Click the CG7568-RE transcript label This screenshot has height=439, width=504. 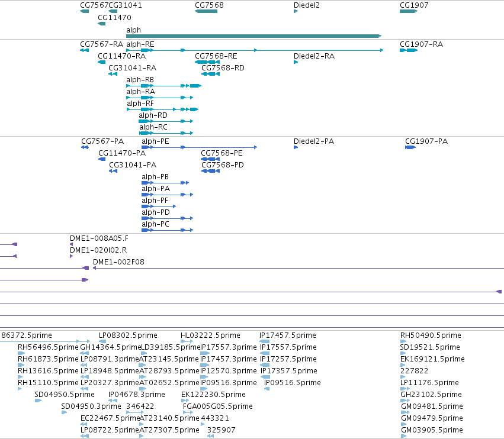tap(216, 56)
